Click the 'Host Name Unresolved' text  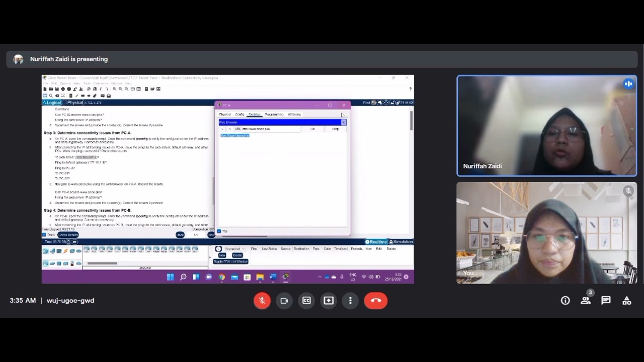pyautogui.click(x=235, y=136)
